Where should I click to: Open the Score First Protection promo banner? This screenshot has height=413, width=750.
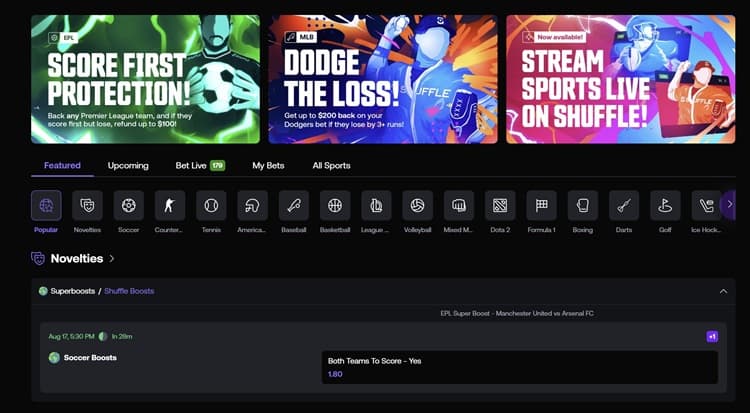(x=145, y=79)
